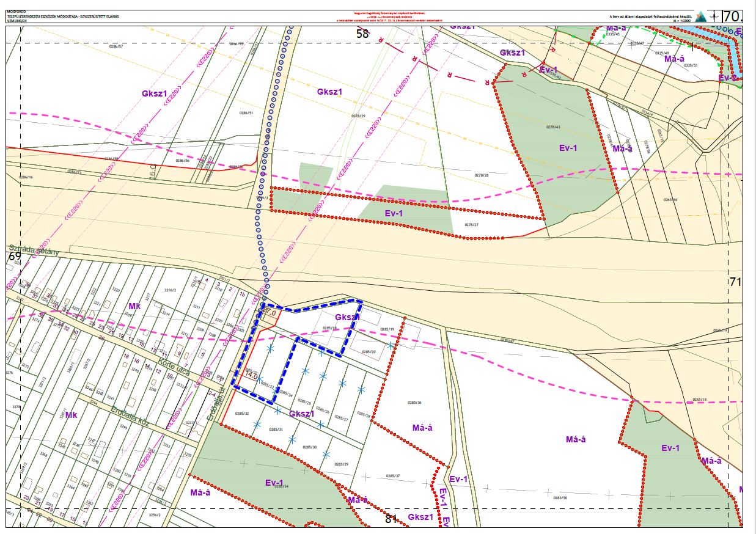Select adjacent sheet number 81 at bottom
The width and height of the screenshot is (756, 534).
pyautogui.click(x=392, y=519)
